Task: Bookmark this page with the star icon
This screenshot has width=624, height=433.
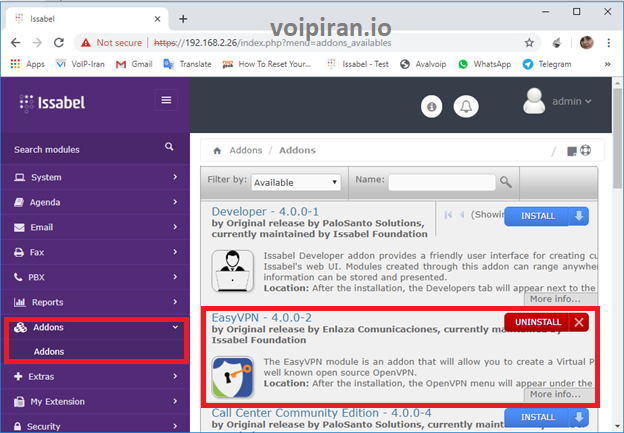Action: 529,43
